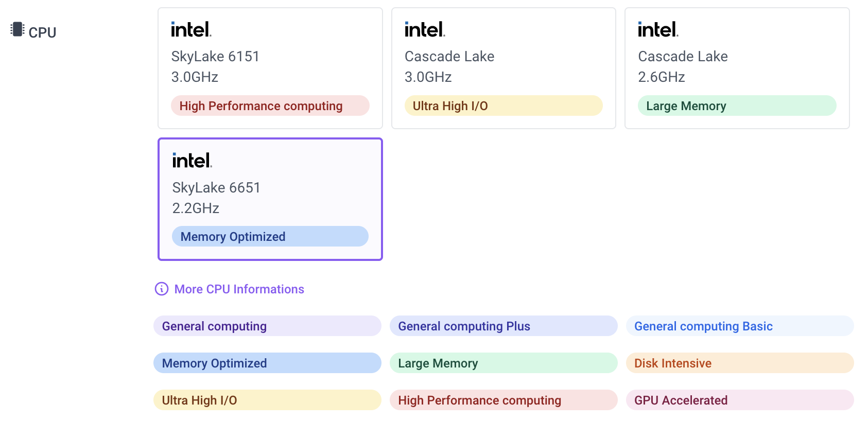Toggle the General computing Plus filter chip
Viewport: 868px width, 421px height.
pyautogui.click(x=504, y=326)
